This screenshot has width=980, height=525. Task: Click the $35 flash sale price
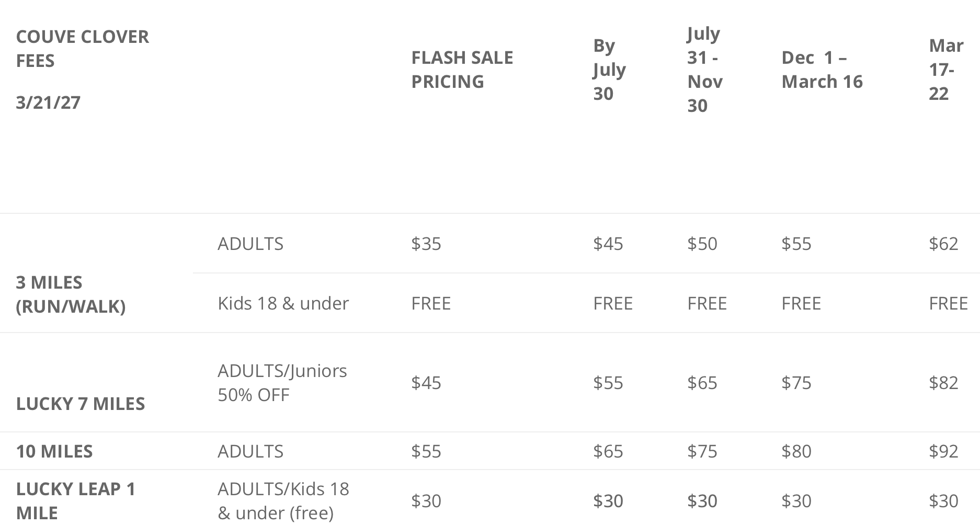(426, 244)
